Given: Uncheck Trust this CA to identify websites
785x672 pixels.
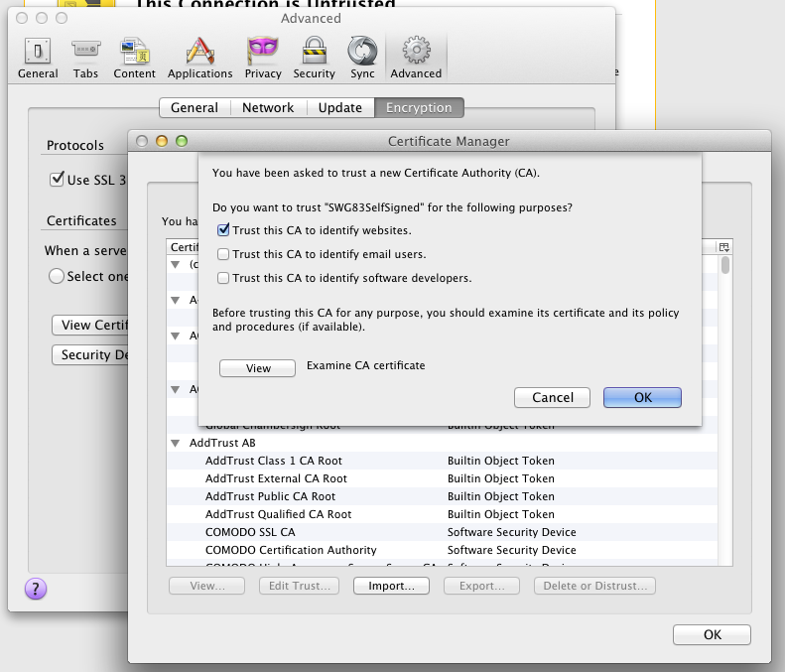Looking at the screenshot, I should [223, 230].
